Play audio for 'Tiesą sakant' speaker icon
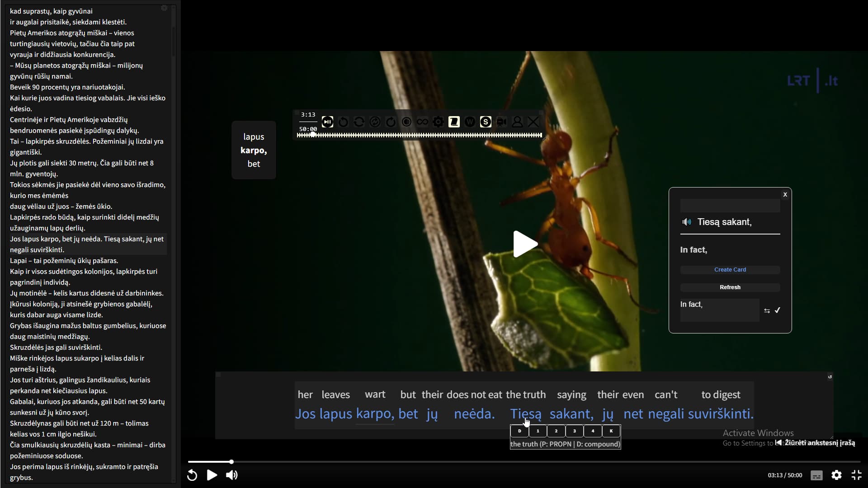This screenshot has height=488, width=868. pyautogui.click(x=687, y=222)
